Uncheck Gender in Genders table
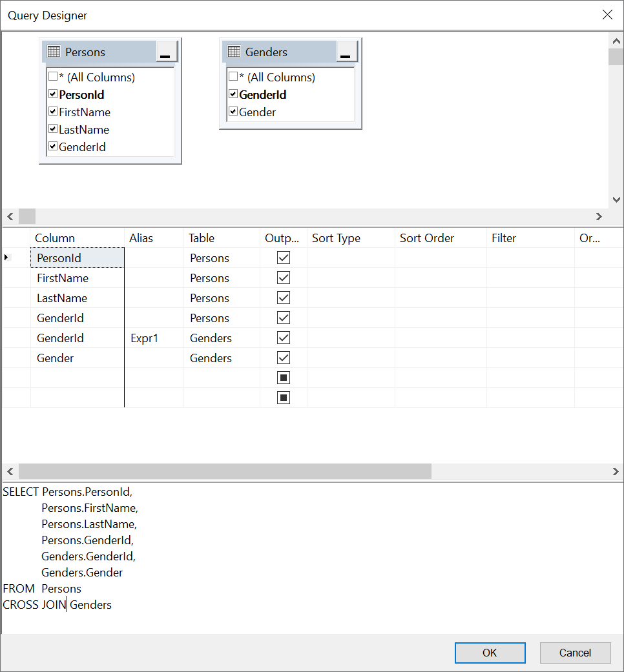The width and height of the screenshot is (624, 672). pyautogui.click(x=233, y=112)
